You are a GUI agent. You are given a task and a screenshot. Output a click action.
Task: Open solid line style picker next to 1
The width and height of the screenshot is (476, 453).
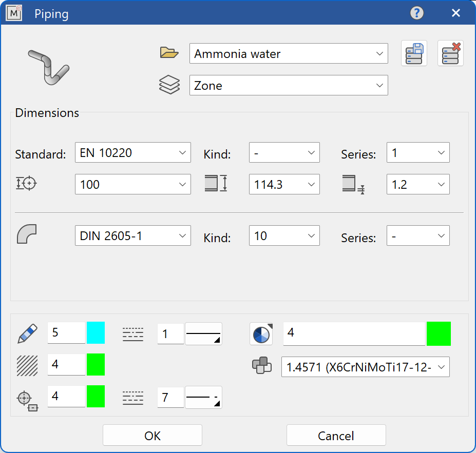pos(203,333)
